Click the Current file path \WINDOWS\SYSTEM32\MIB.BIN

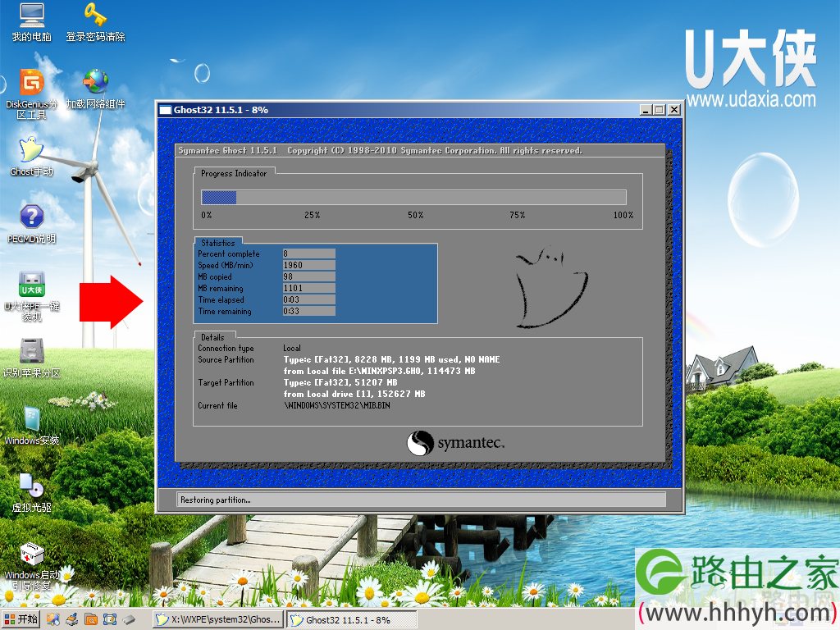click(337, 405)
